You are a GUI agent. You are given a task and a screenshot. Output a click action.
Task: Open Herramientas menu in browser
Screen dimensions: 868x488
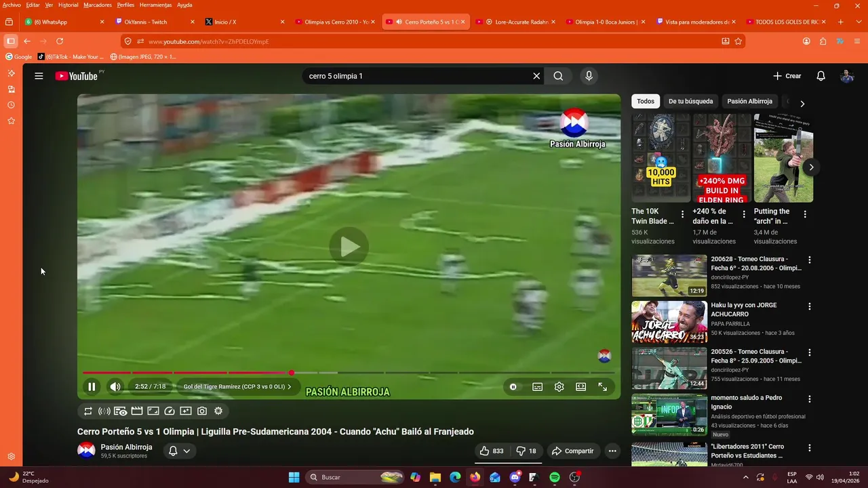(155, 5)
